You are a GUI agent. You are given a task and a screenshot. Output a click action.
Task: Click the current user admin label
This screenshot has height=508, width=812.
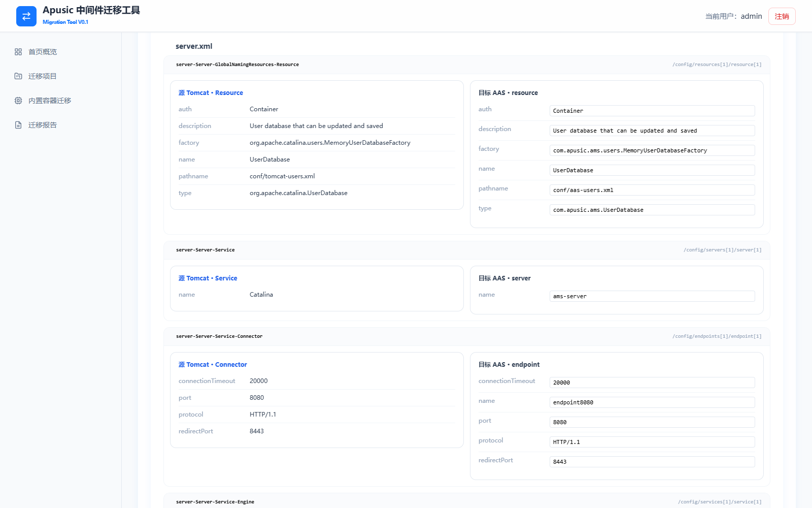pos(733,16)
